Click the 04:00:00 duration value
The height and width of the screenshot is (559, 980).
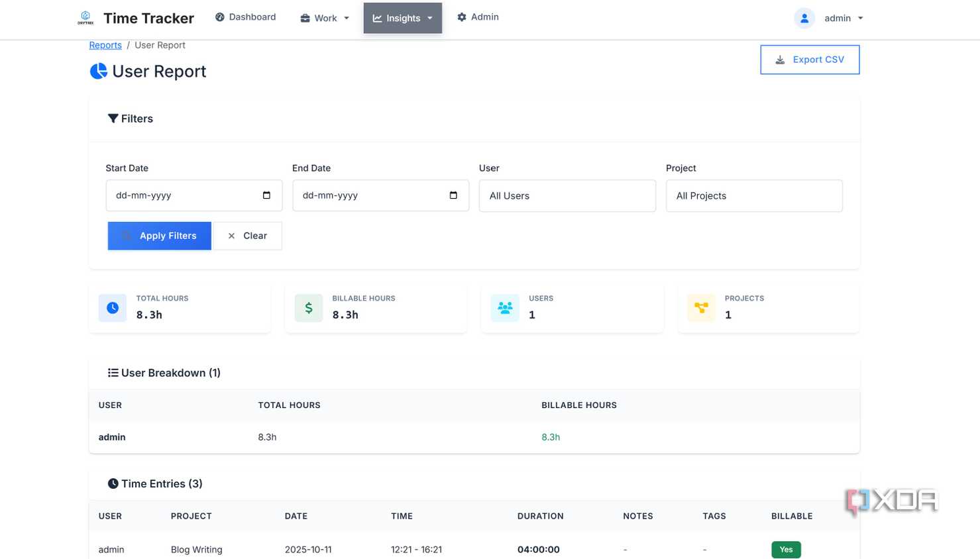click(539, 550)
